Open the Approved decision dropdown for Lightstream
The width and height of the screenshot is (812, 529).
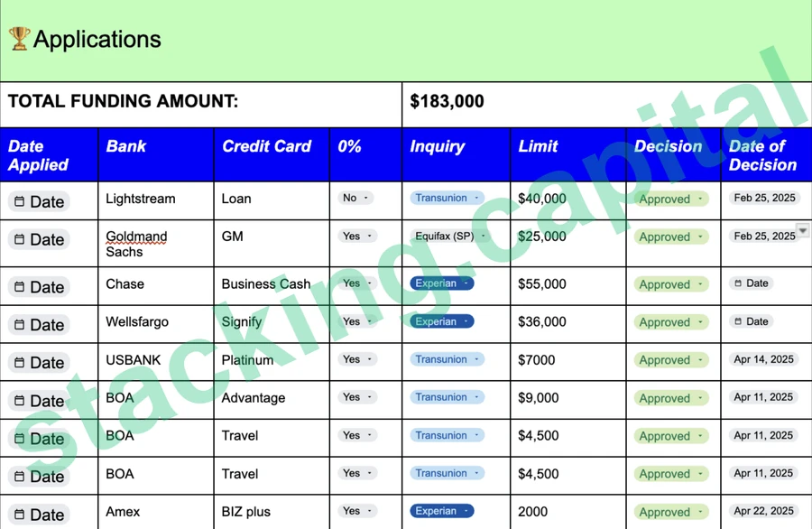(671, 199)
